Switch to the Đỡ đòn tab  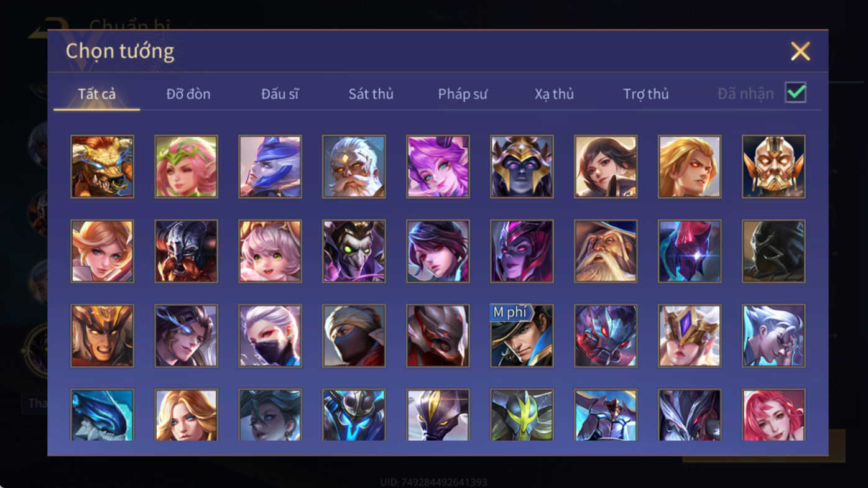click(188, 94)
